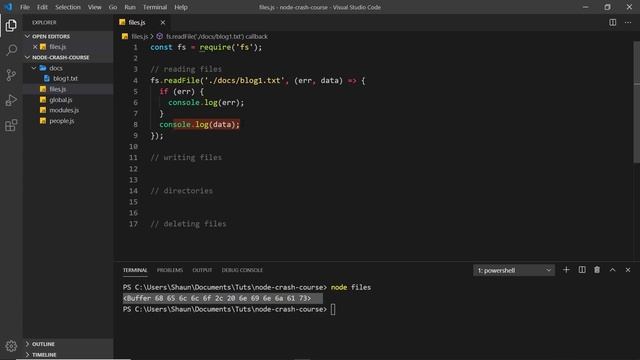
Task: Maximize the terminal panel size
Action: coord(612,270)
